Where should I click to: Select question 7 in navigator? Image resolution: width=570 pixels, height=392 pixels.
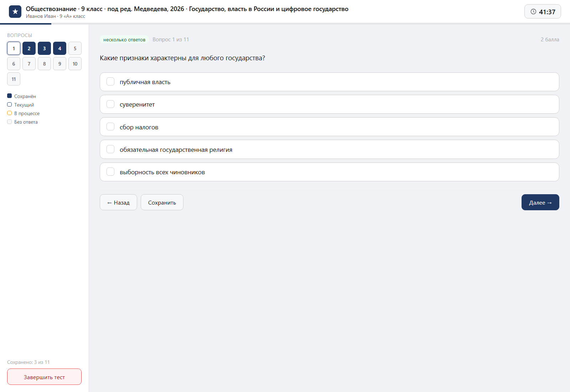pos(29,64)
